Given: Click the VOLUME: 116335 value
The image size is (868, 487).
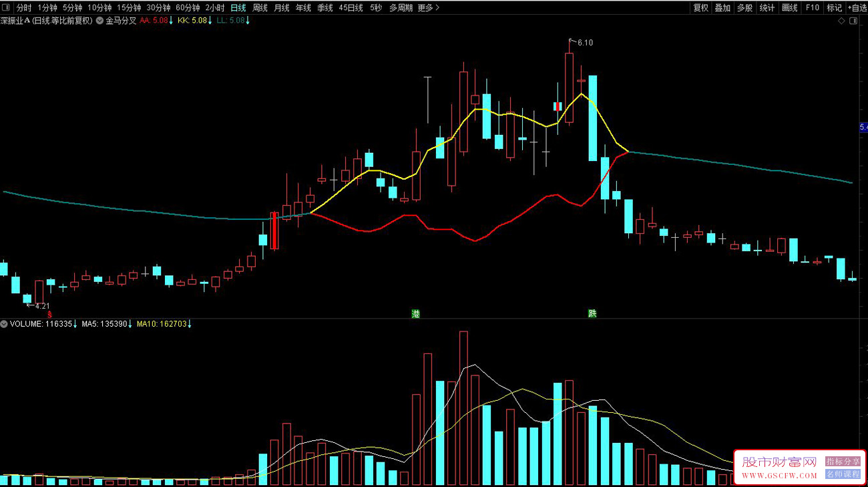Looking at the screenshot, I should tap(43, 324).
